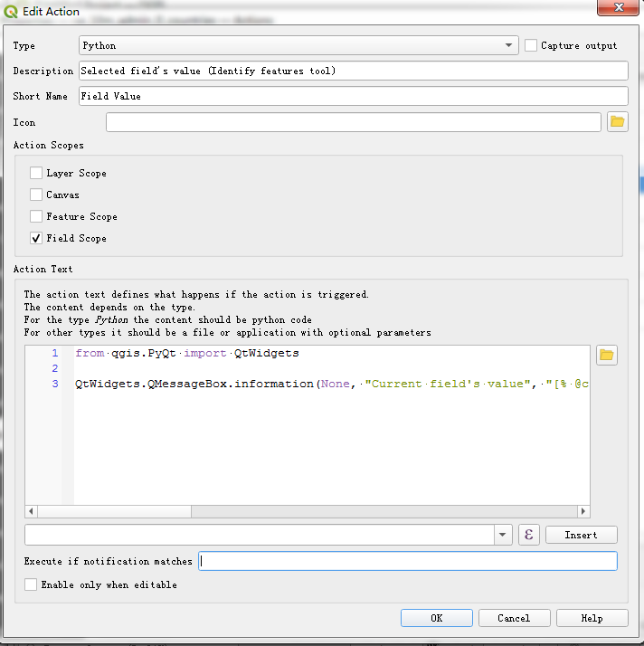This screenshot has height=646, width=644.
Task: Click code line 1 import statement
Action: click(x=187, y=353)
